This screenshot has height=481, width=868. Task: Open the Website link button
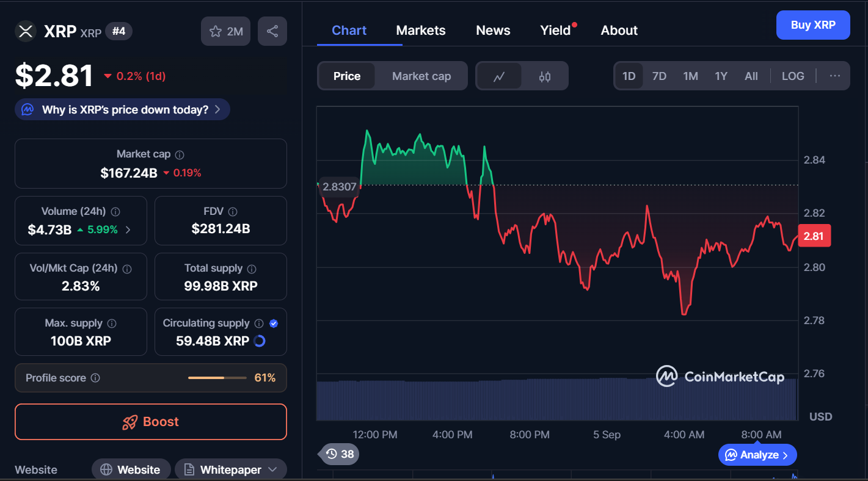pyautogui.click(x=131, y=469)
